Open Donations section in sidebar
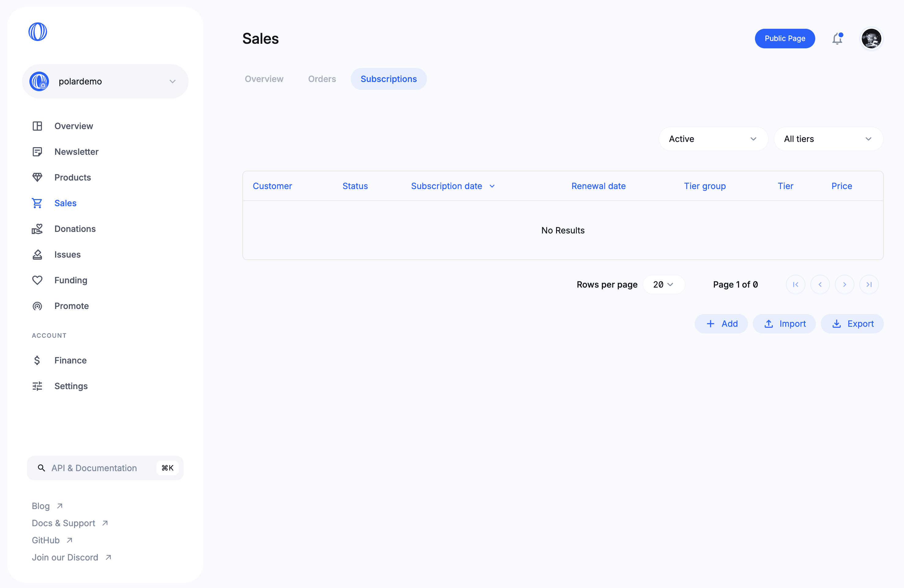The height and width of the screenshot is (588, 904). point(75,229)
